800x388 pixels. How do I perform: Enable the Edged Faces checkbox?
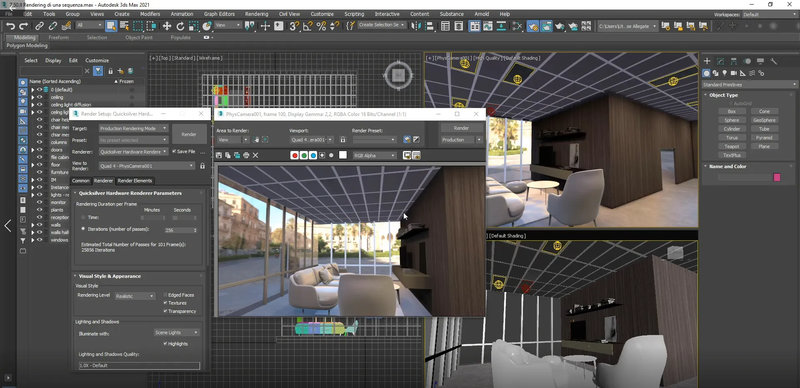[x=165, y=295]
